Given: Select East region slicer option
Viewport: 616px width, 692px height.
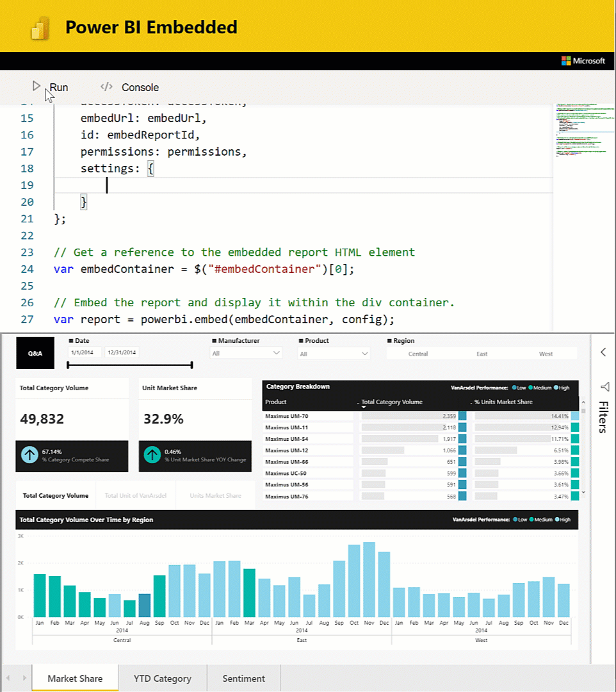Looking at the screenshot, I should 482,354.
